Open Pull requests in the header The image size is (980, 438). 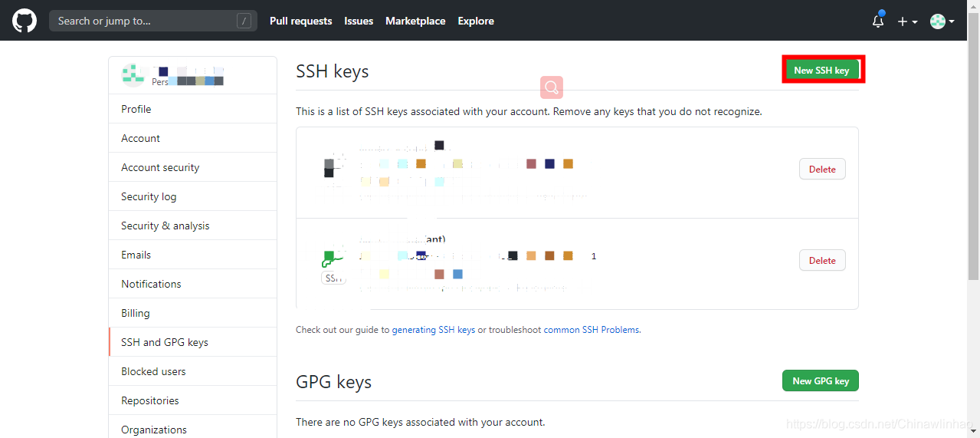tap(300, 21)
